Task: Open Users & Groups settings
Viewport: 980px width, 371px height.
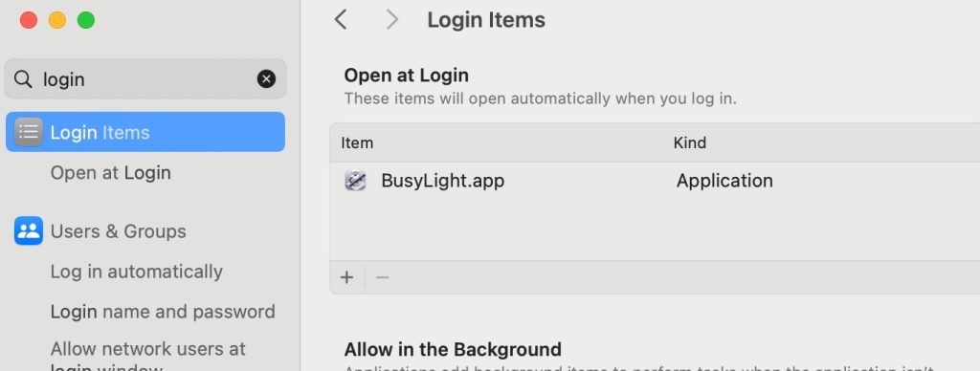Action: 118,231
